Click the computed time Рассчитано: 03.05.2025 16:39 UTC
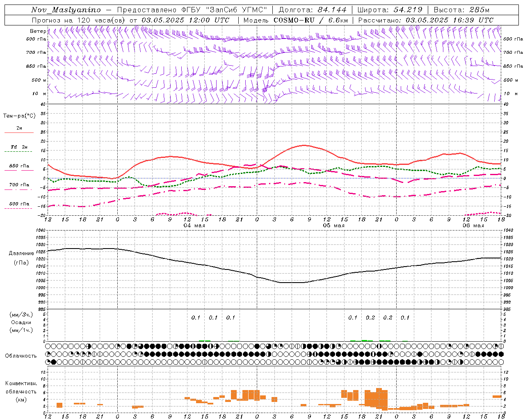Image resolution: width=525 pixels, height=420 pixels. (x=426, y=20)
